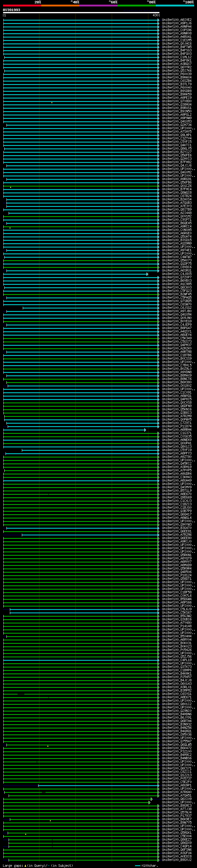This screenshot has height=868, width=197.
Task: Click the UniRef100_P60039 label
Action: [x=176, y=74]
